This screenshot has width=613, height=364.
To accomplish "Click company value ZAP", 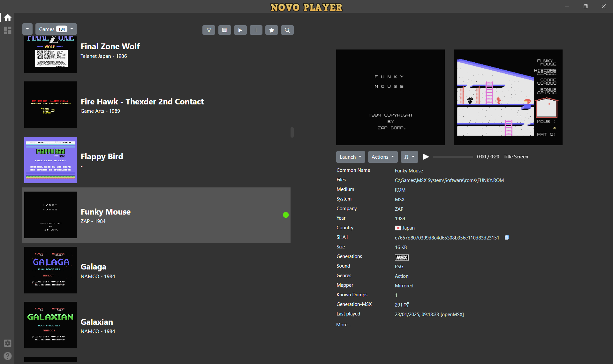I will pos(399,209).
